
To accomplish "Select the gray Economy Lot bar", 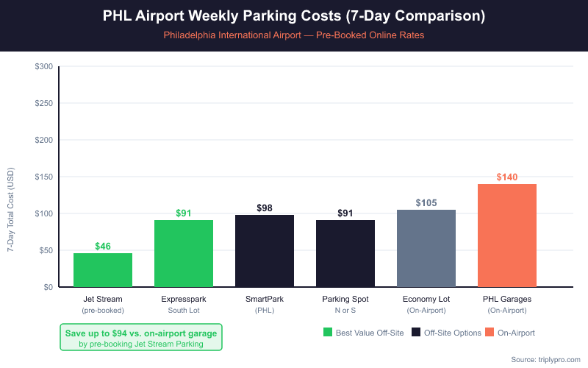I will click(426, 248).
